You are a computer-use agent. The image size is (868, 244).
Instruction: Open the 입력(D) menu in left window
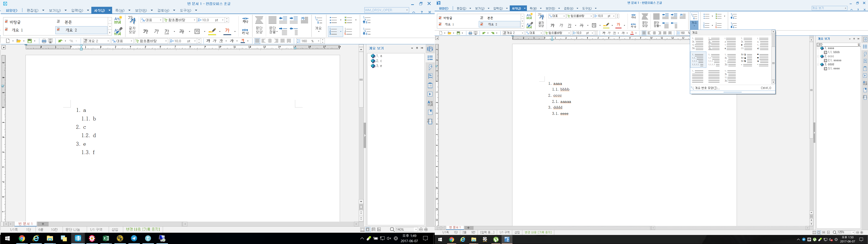tap(77, 10)
